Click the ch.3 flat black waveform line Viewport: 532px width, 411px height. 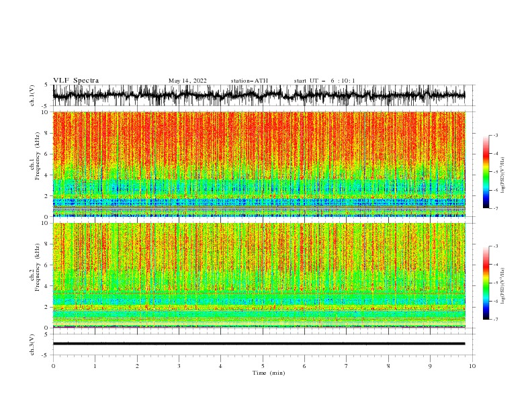click(259, 344)
